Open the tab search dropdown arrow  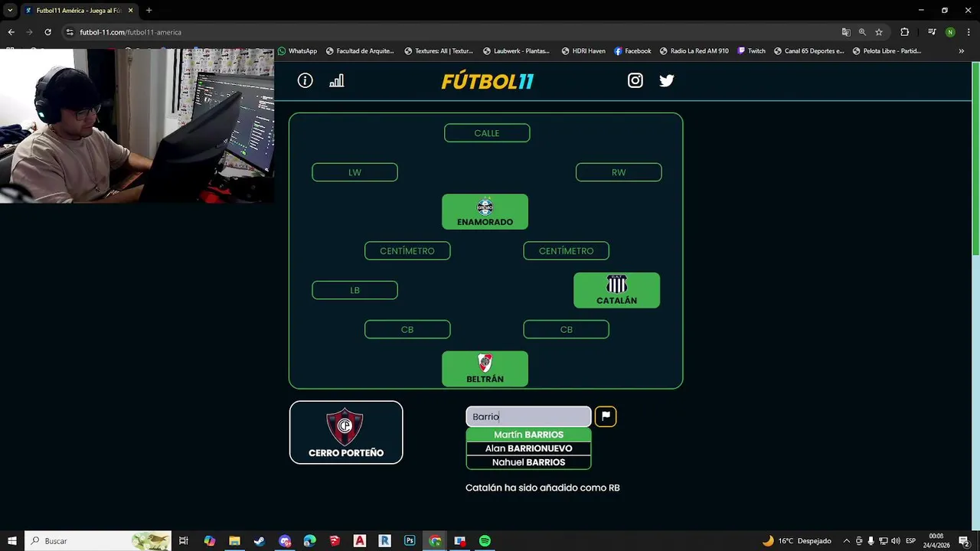click(x=10, y=11)
